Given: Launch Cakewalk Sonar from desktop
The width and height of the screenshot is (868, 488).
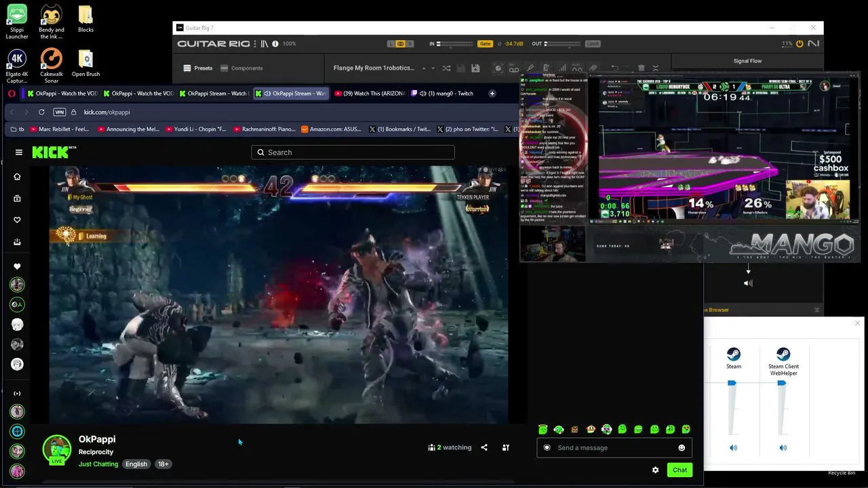Looking at the screenshot, I should 52,66.
